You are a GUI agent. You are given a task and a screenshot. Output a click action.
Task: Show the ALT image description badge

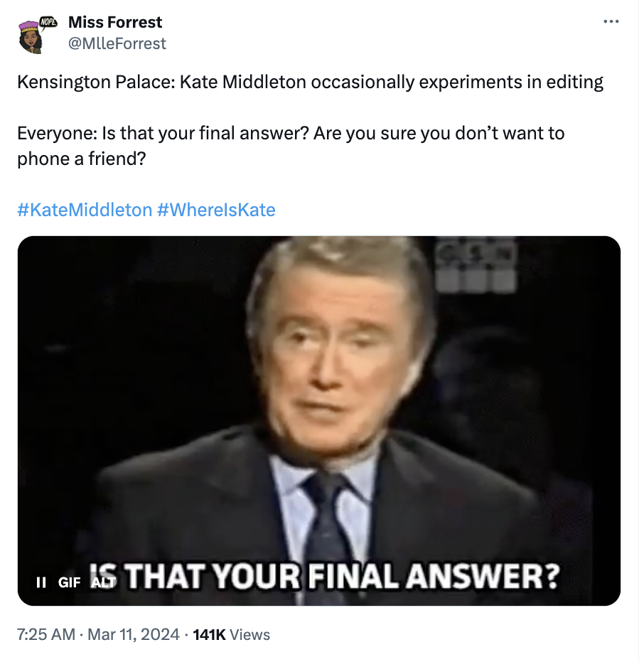click(103, 582)
